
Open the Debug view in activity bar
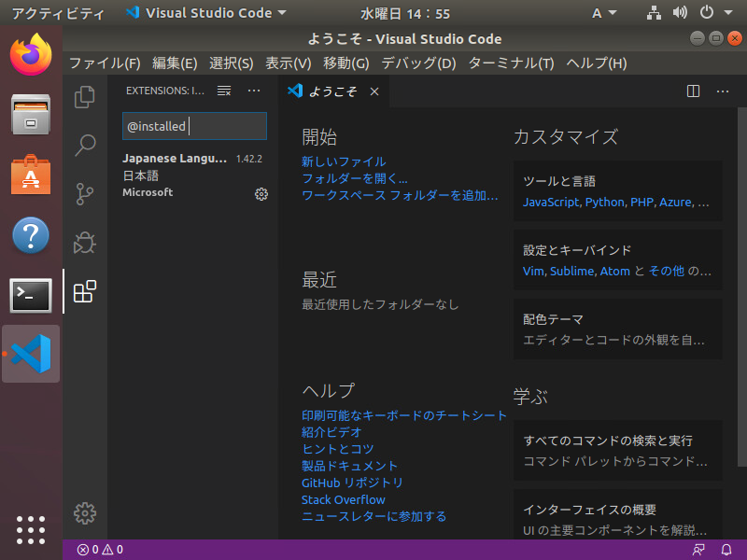(x=85, y=243)
